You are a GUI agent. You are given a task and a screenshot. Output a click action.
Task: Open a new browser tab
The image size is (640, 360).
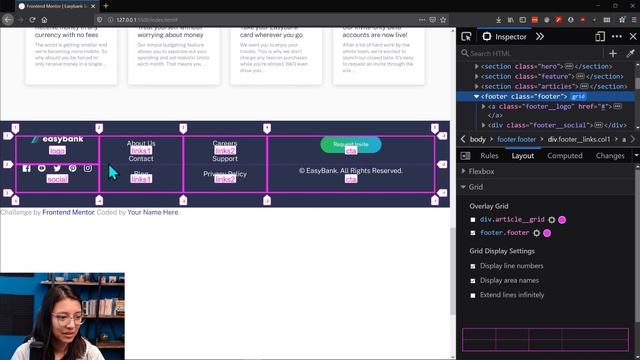pyautogui.click(x=106, y=6)
